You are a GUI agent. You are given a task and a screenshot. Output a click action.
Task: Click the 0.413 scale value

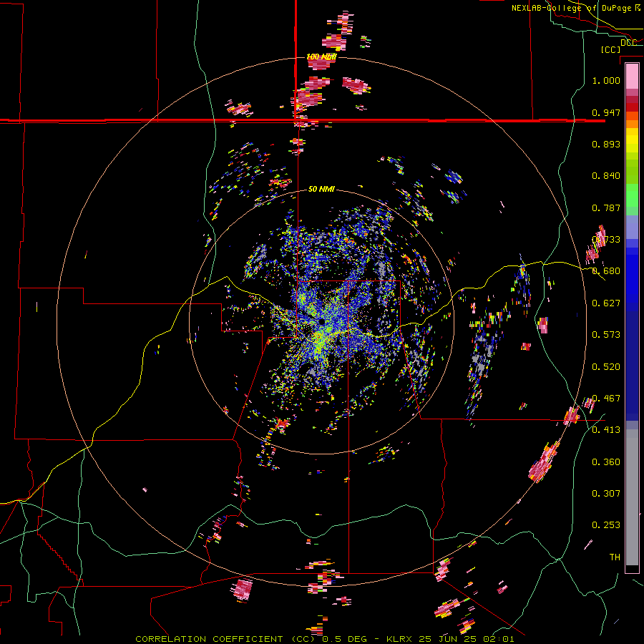tap(606, 430)
